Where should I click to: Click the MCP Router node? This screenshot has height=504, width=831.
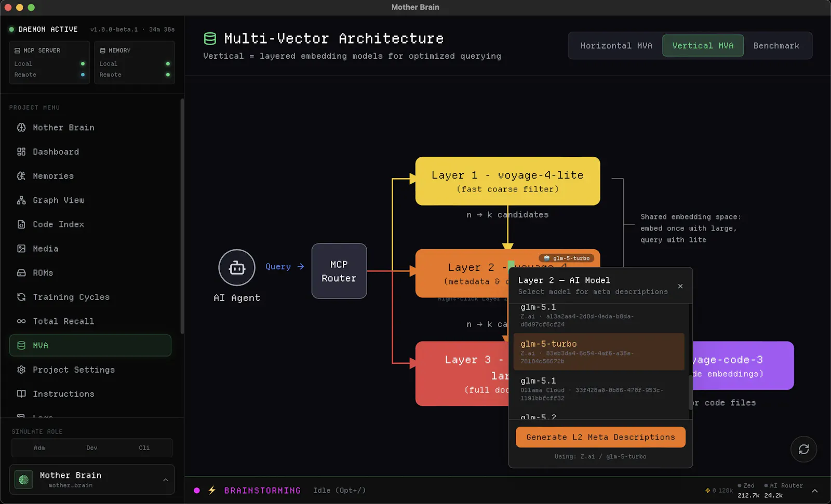(339, 271)
